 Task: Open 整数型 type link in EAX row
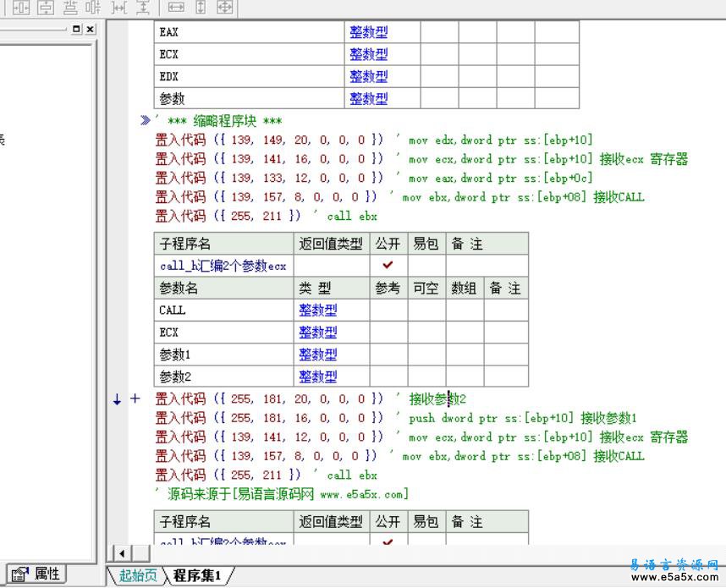(369, 32)
